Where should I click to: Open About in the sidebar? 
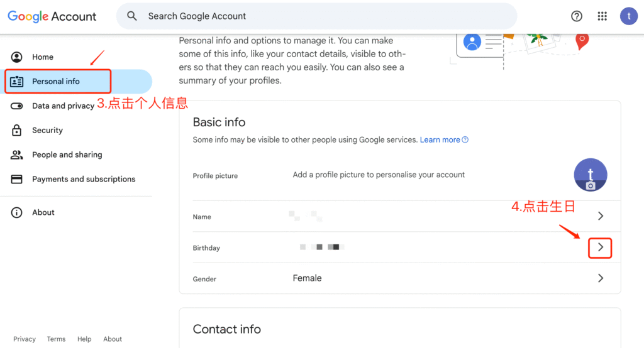click(43, 212)
